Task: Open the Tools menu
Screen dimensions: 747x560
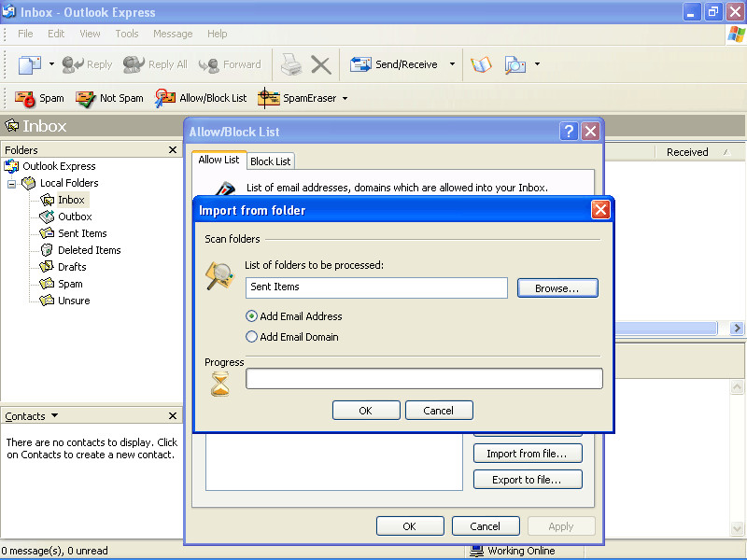Action: click(x=127, y=34)
